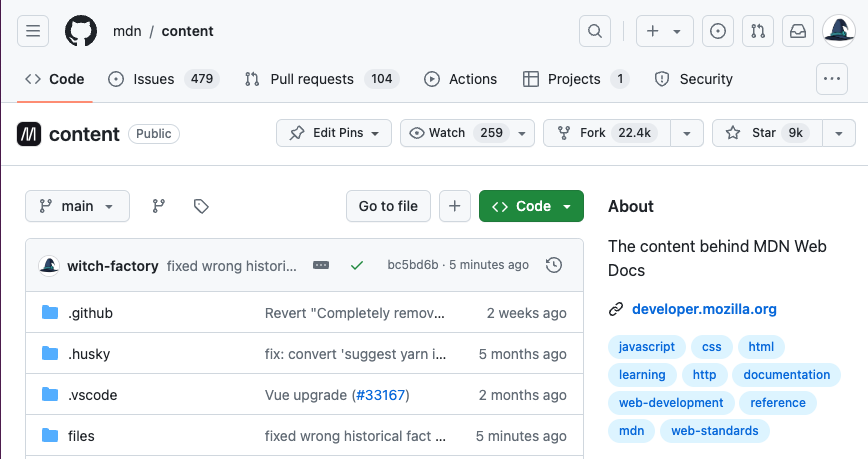The width and height of the screenshot is (868, 459).
Task: Open the Watch notifications dropdown
Action: coord(467,133)
